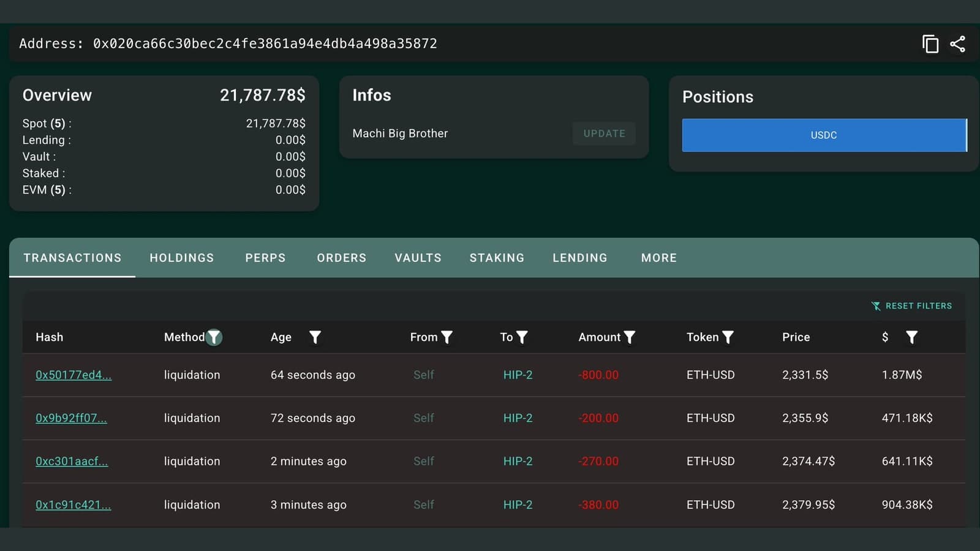Open transaction hash 0xc301aacf...
The width and height of the screenshot is (980, 551).
click(72, 462)
